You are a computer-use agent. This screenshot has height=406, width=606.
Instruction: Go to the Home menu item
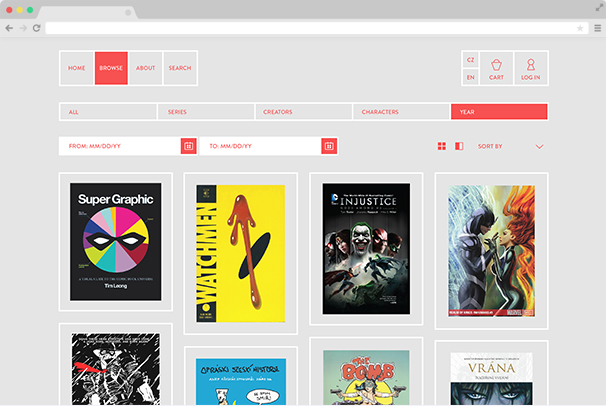pos(77,68)
